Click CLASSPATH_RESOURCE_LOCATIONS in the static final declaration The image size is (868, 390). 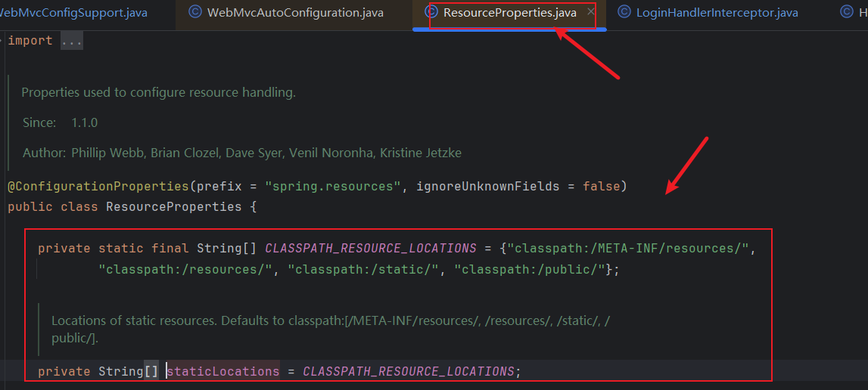(371, 249)
